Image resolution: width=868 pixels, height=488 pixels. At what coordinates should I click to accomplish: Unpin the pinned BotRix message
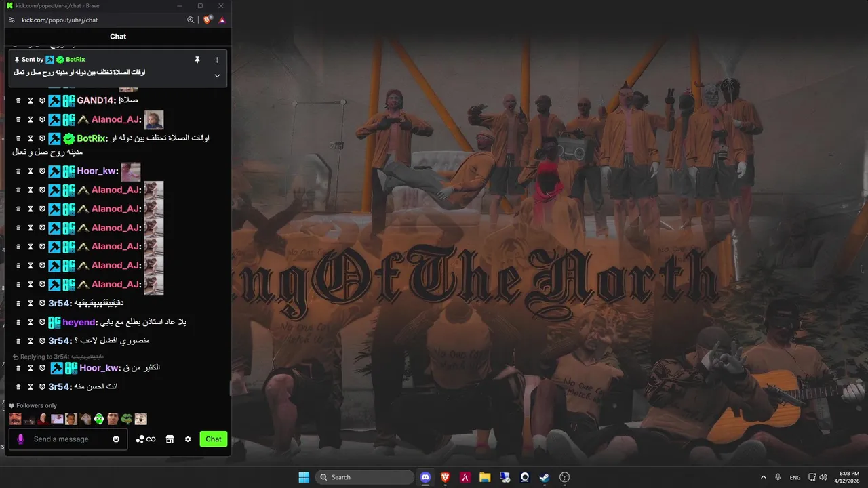[x=197, y=60]
